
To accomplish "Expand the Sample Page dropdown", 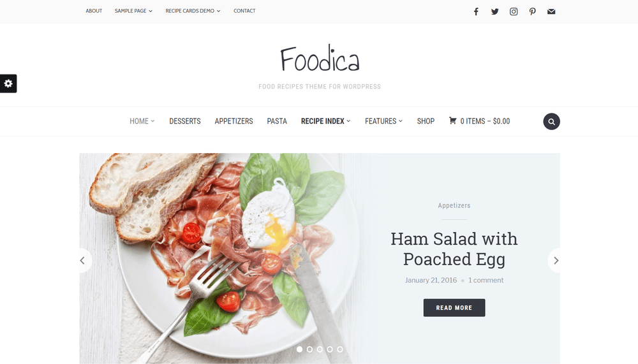I will pos(133,11).
